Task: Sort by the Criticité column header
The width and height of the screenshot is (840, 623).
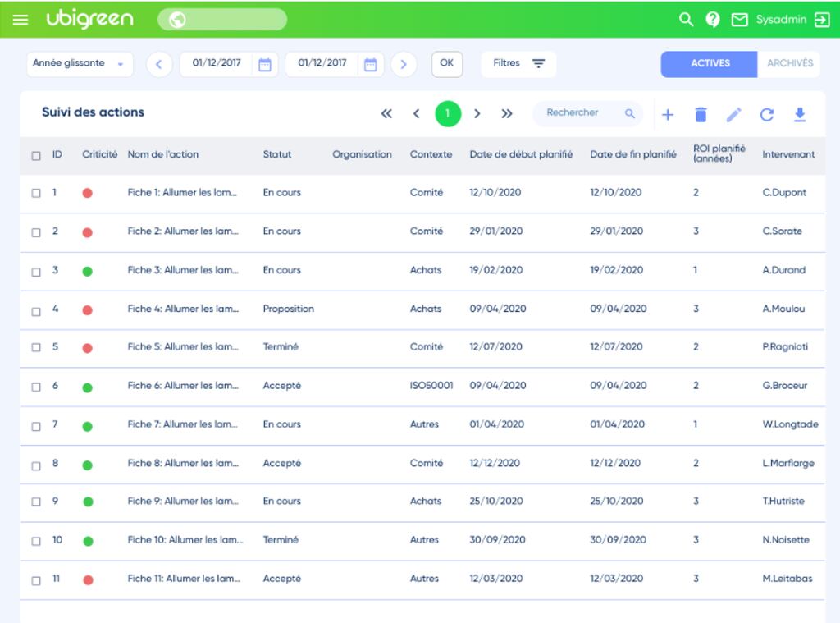Action: (99, 154)
